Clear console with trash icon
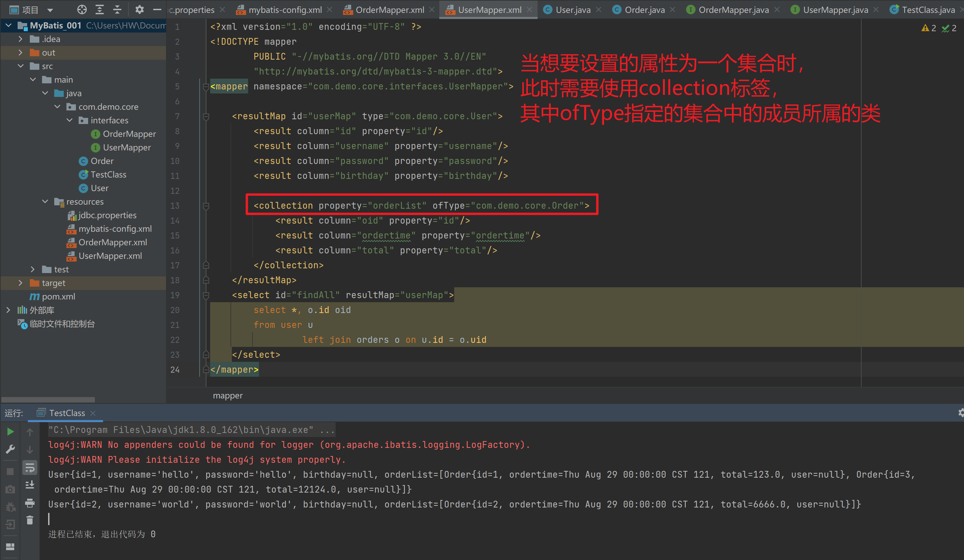 [x=30, y=520]
